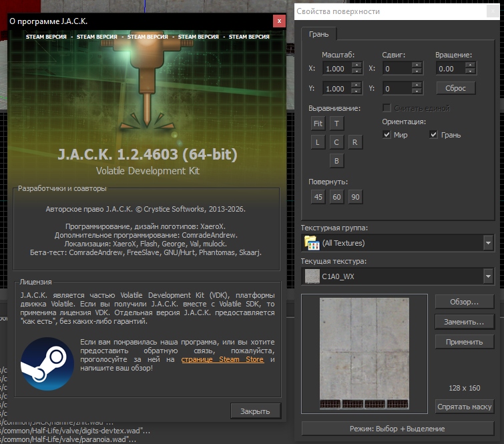Click the Вращение value field

[x=451, y=69]
